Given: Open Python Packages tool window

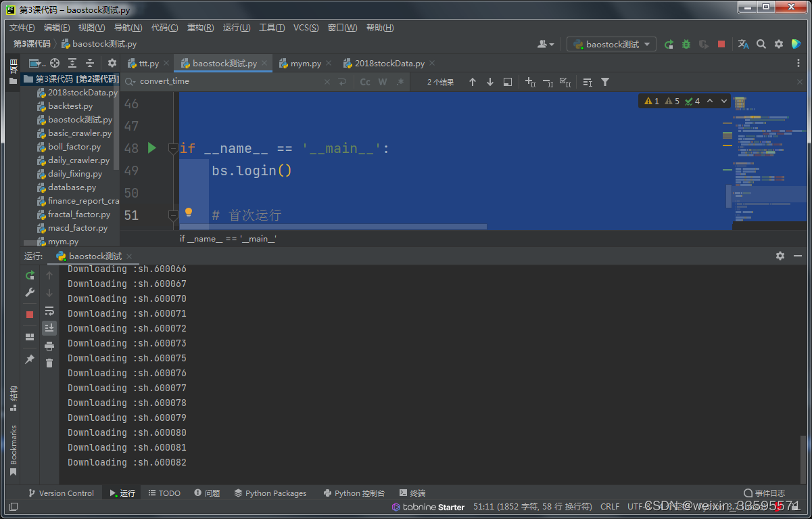Looking at the screenshot, I should click(x=270, y=493).
